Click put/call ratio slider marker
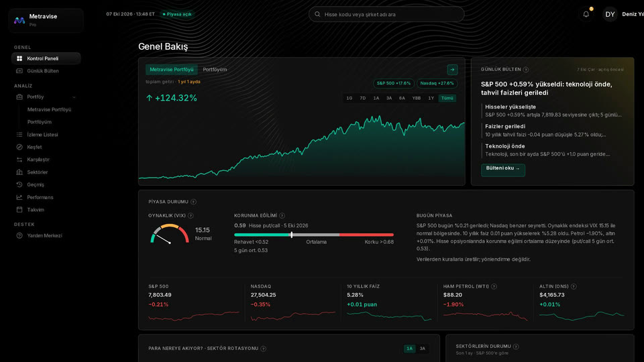The image size is (644, 362). 292,235
